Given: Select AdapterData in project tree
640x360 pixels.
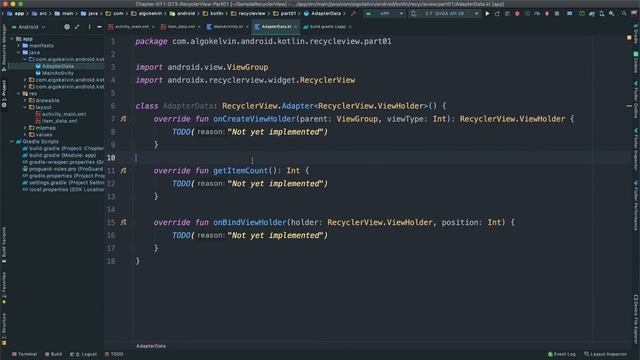Looking at the screenshot, I should pos(58,66).
